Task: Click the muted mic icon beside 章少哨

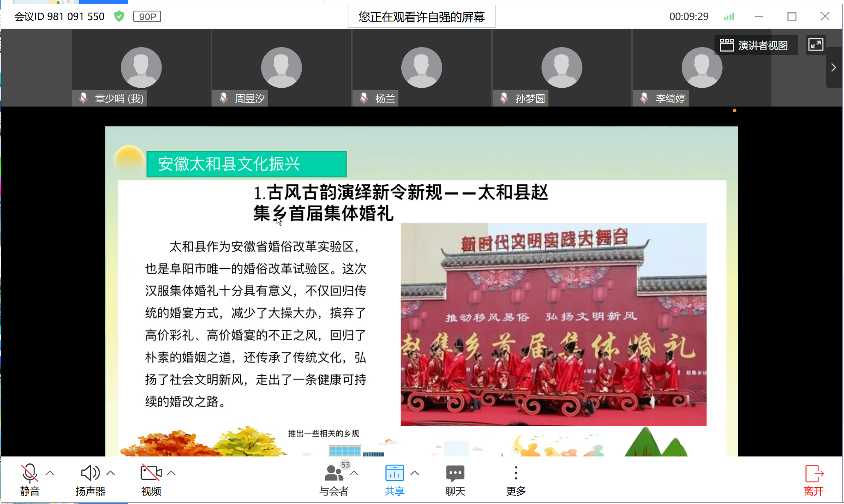Action: pos(84,98)
